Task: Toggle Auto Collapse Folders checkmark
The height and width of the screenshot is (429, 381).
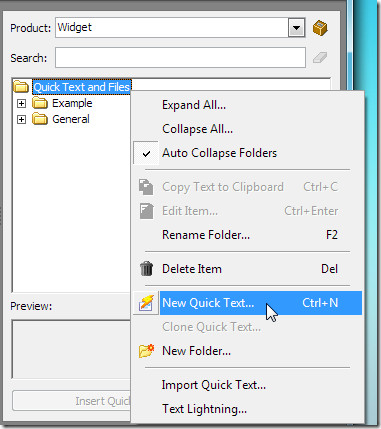Action: tap(146, 154)
